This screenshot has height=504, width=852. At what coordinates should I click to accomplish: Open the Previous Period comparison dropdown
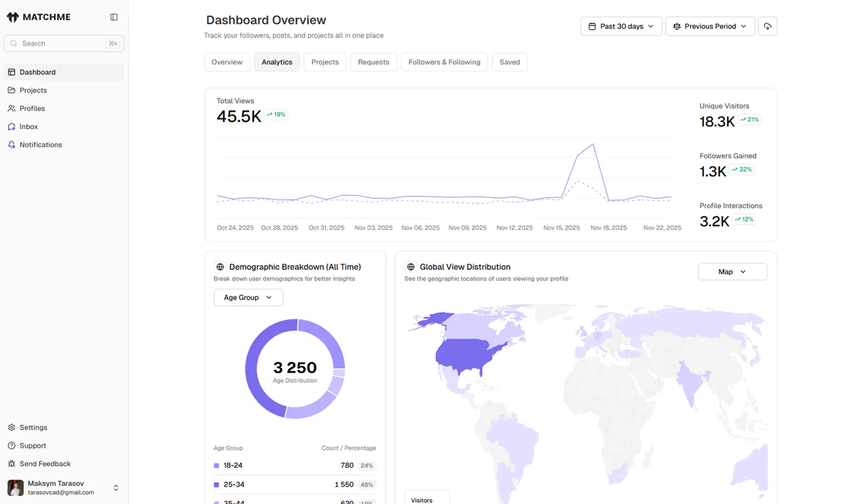(710, 26)
